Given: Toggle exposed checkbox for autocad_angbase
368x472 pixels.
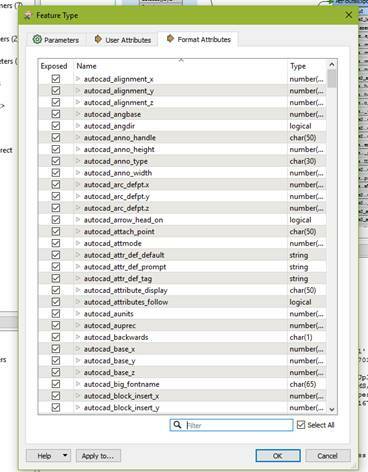Looking at the screenshot, I should (56, 114).
